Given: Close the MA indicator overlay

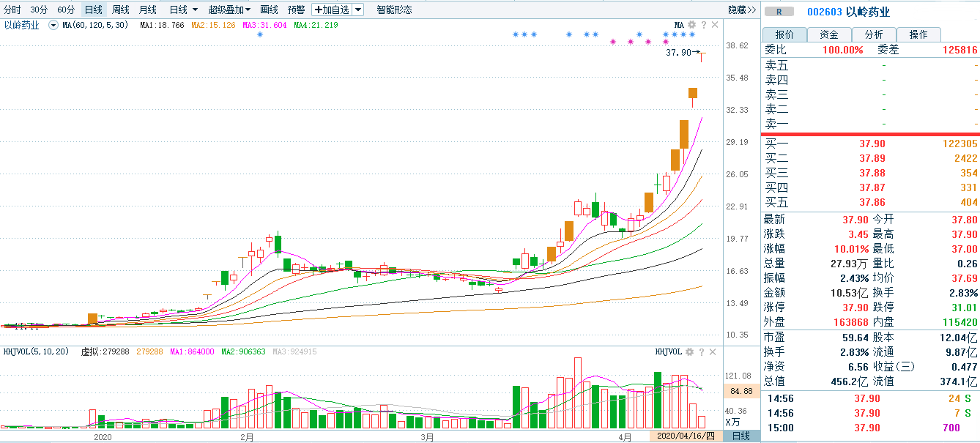Looking at the screenshot, I should (x=714, y=25).
